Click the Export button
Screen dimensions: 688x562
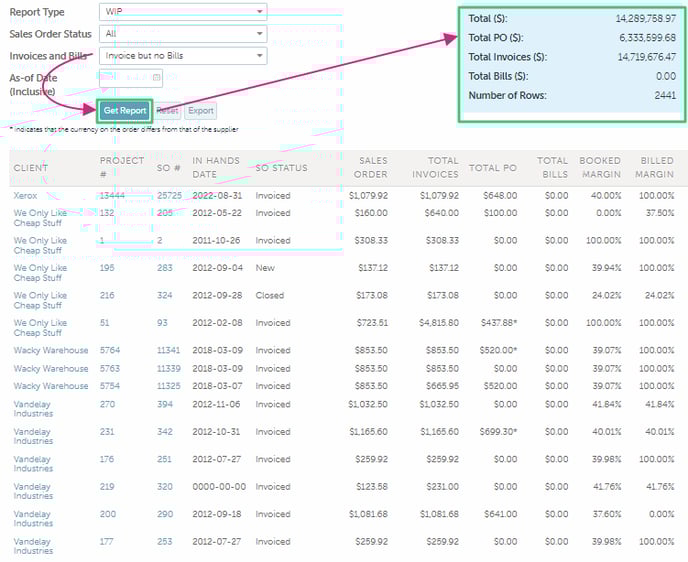click(x=201, y=111)
